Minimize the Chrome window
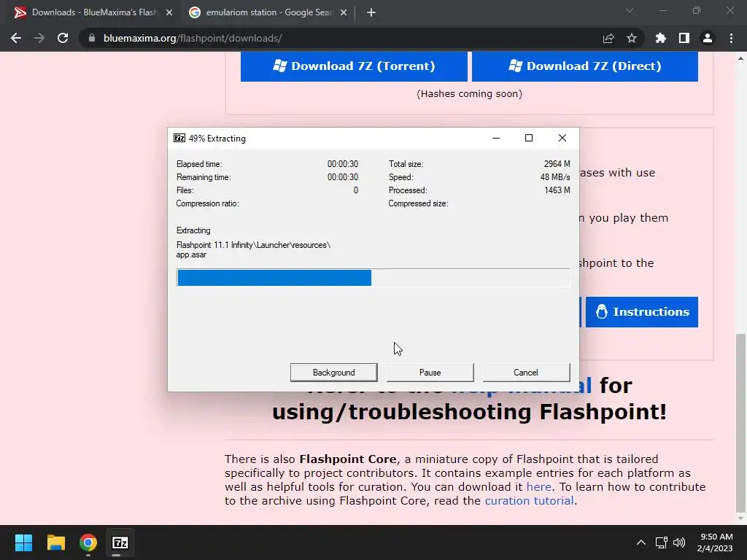This screenshot has width=747, height=560. tap(663, 10)
